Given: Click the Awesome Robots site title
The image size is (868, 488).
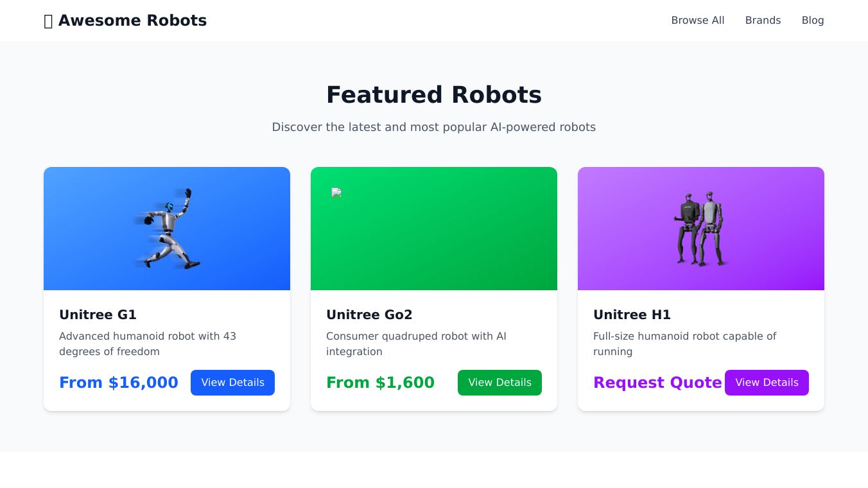Looking at the screenshot, I should click(x=132, y=21).
